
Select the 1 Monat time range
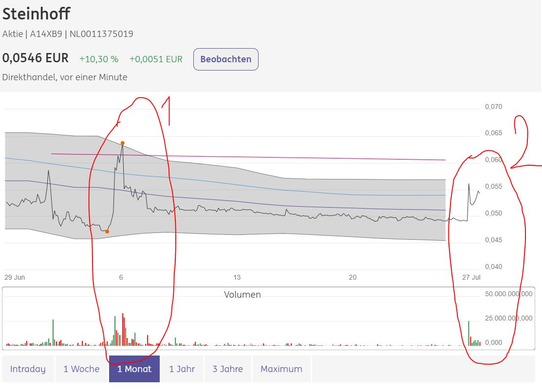click(134, 369)
